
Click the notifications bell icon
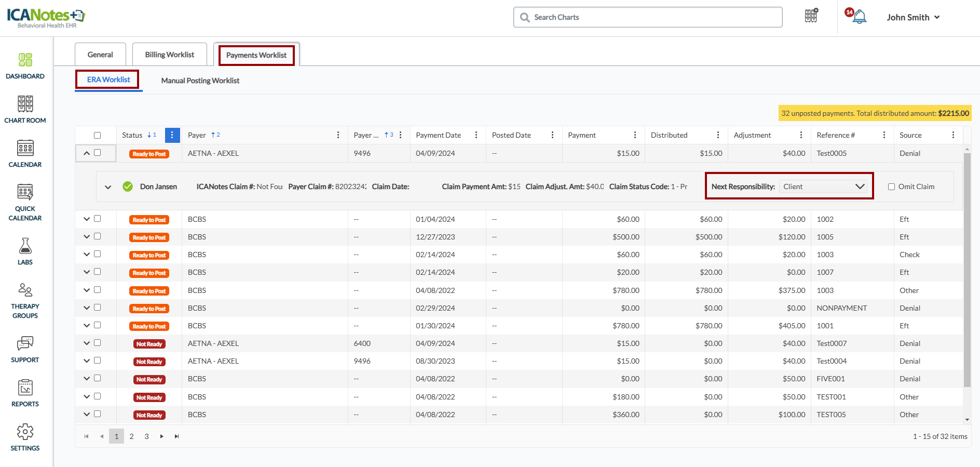pos(860,17)
